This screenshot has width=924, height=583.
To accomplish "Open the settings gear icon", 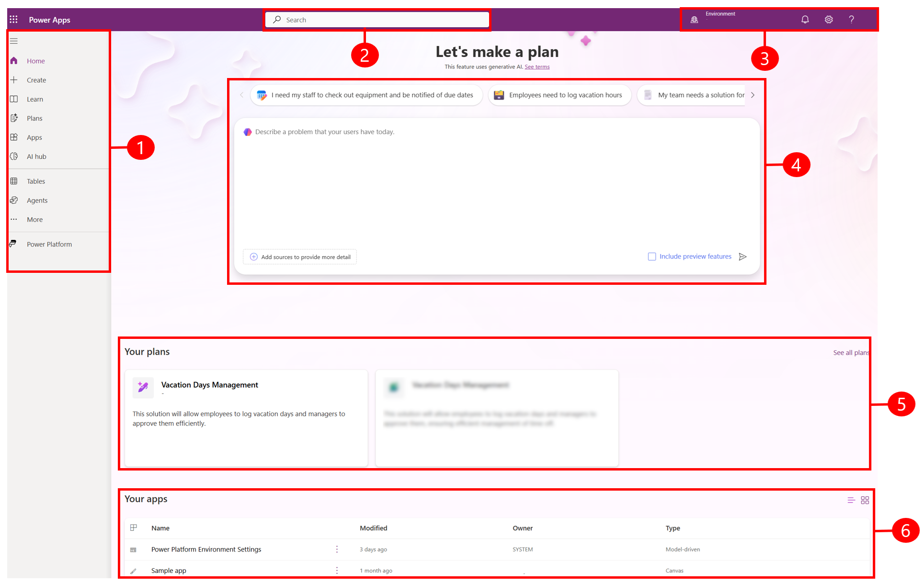I will coord(828,20).
